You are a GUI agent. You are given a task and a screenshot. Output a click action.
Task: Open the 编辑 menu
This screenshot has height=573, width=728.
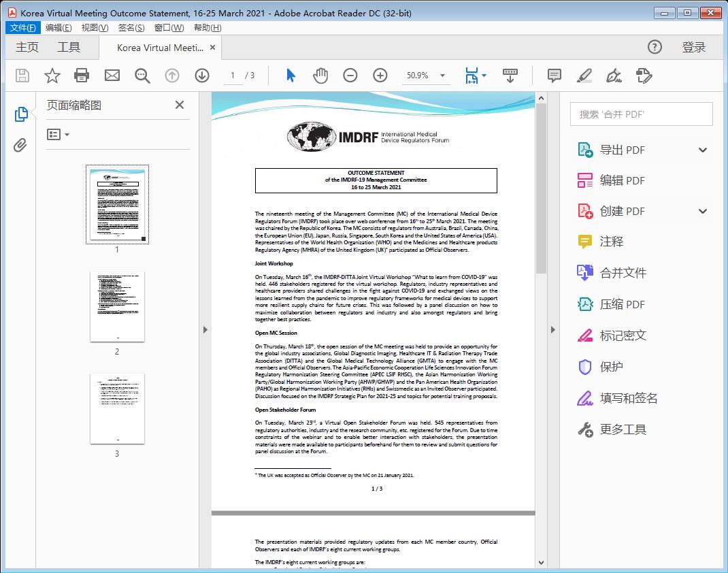point(59,27)
